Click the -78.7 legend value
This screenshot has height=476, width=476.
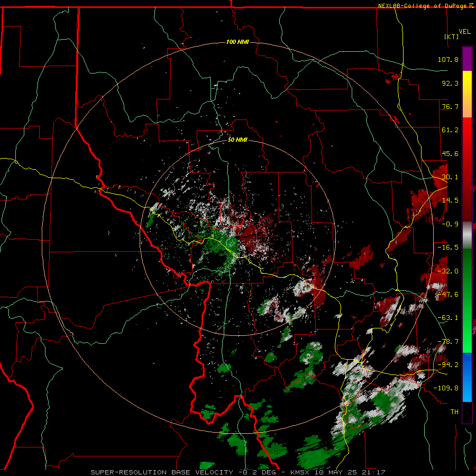click(x=448, y=342)
